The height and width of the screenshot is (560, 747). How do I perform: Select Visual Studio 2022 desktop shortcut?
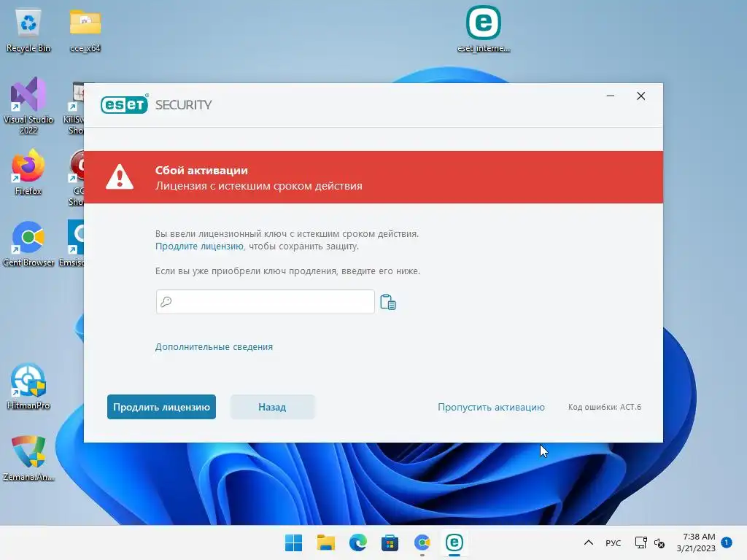tap(28, 106)
